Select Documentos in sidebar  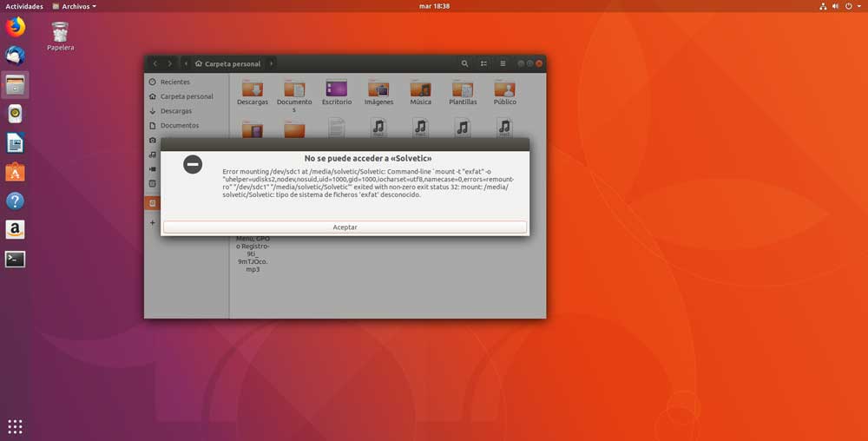click(187, 126)
